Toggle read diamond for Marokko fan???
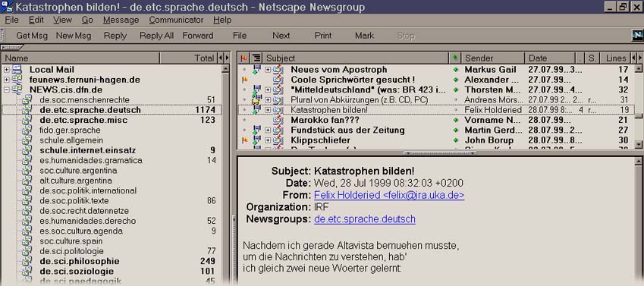This screenshot has width=644, height=286. [455, 120]
